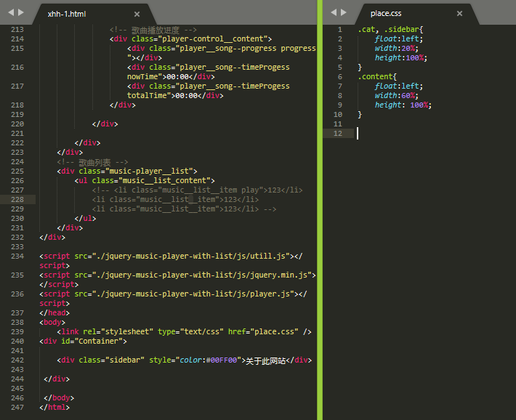Click the closing brace on css line 5

[x=360, y=68]
